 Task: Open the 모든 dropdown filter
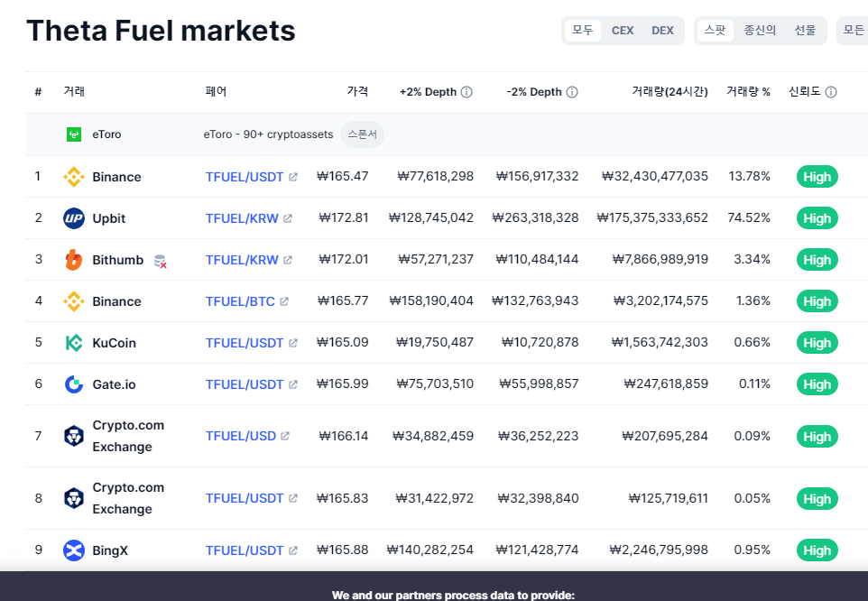coord(853,31)
